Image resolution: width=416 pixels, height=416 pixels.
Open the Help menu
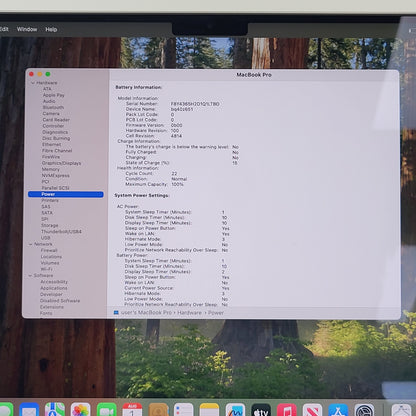[51, 29]
